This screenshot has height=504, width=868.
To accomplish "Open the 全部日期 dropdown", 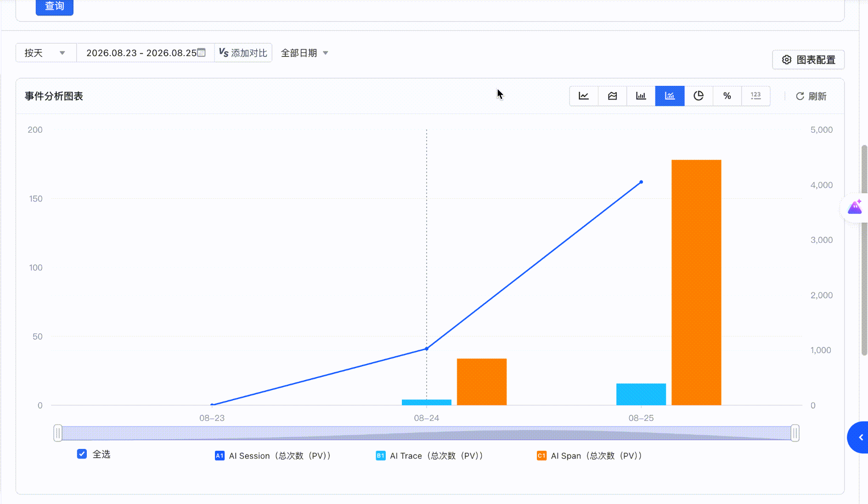I will pyautogui.click(x=304, y=53).
